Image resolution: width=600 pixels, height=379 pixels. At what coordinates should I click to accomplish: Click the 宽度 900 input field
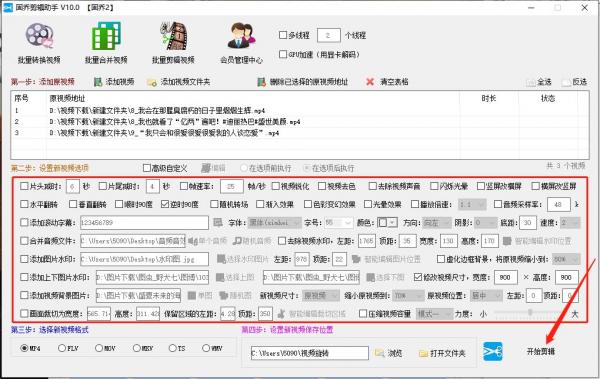506,277
